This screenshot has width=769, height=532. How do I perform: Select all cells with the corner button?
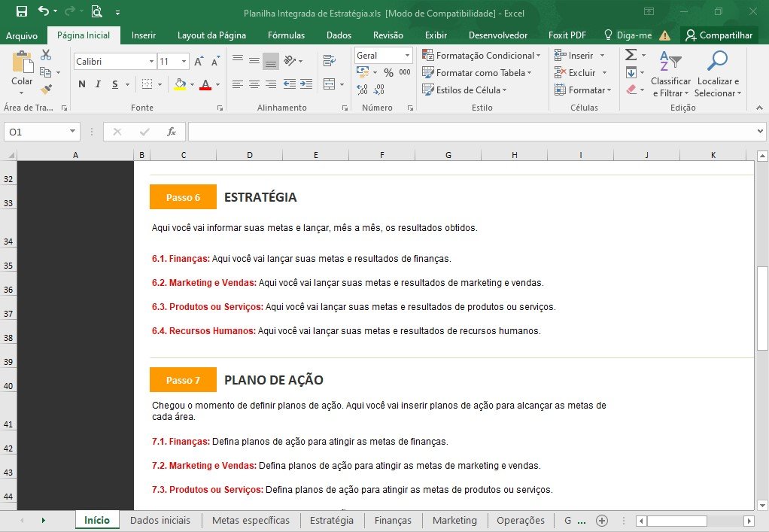pyautogui.click(x=9, y=155)
